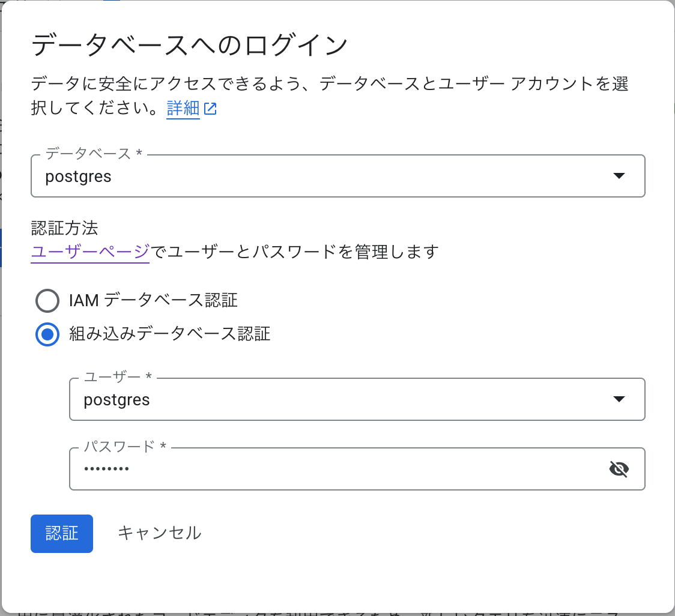Viewport: 675px width, 616px height.
Task: Cancel the login with キャンセル
Action: [160, 533]
